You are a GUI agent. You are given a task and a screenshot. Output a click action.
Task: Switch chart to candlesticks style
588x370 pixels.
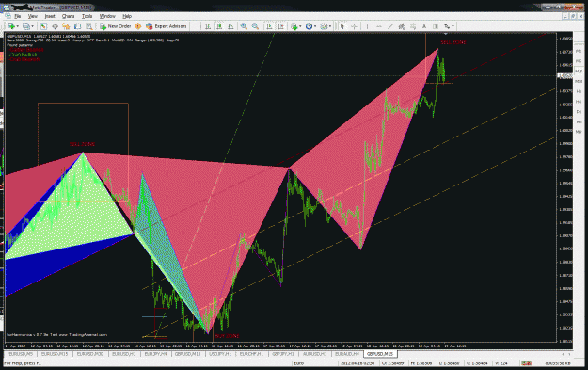(219, 26)
